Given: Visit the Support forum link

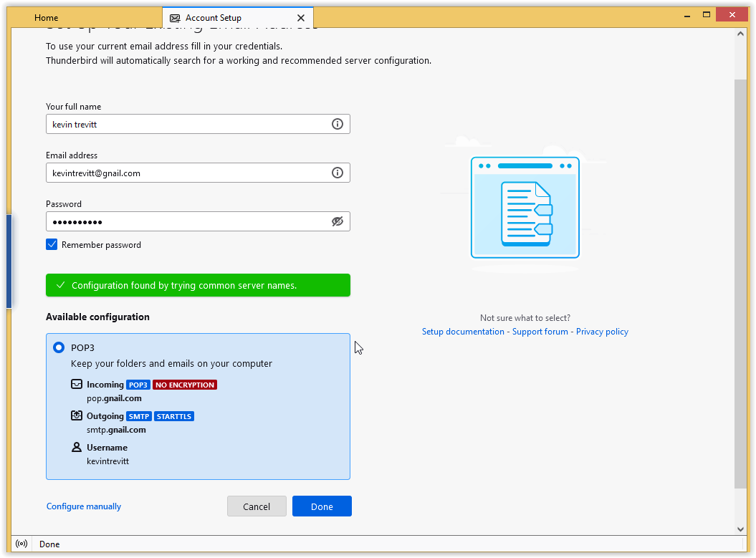Looking at the screenshot, I should pos(540,332).
